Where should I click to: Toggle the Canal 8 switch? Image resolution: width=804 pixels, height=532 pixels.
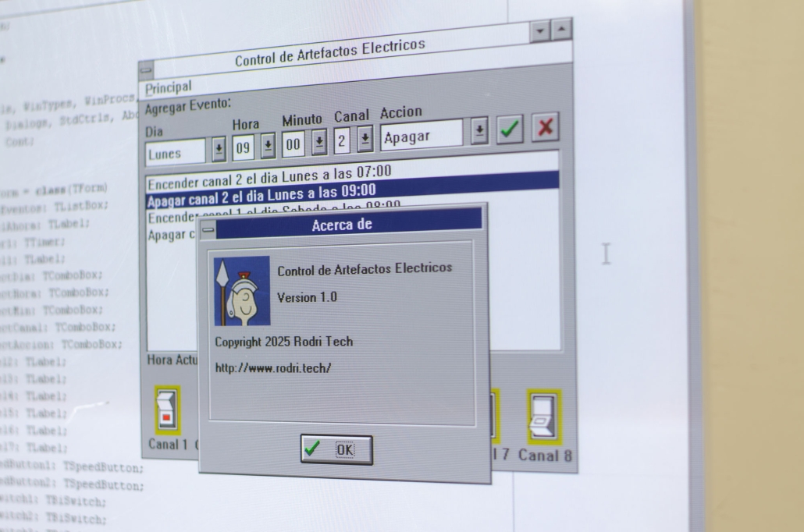coord(543,417)
